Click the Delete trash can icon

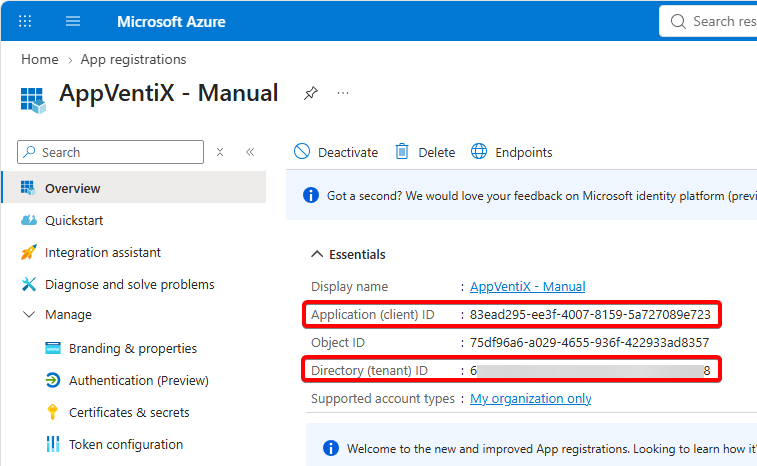[x=402, y=152]
